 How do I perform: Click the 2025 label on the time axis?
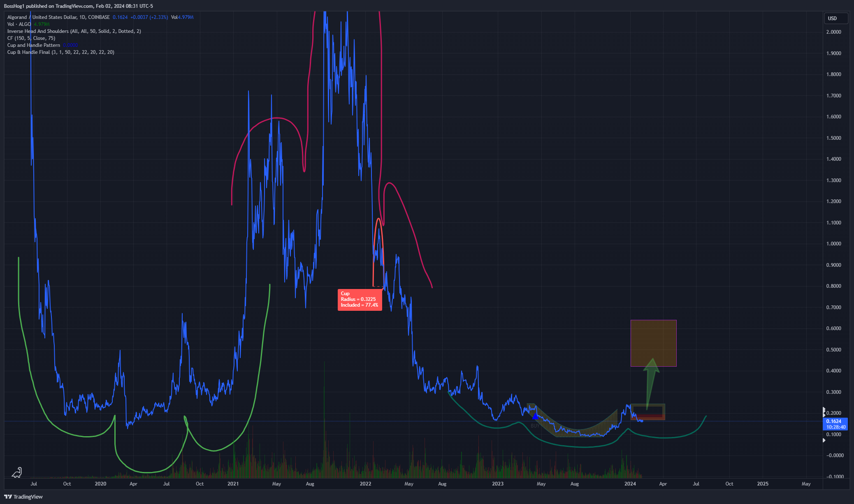tap(763, 484)
